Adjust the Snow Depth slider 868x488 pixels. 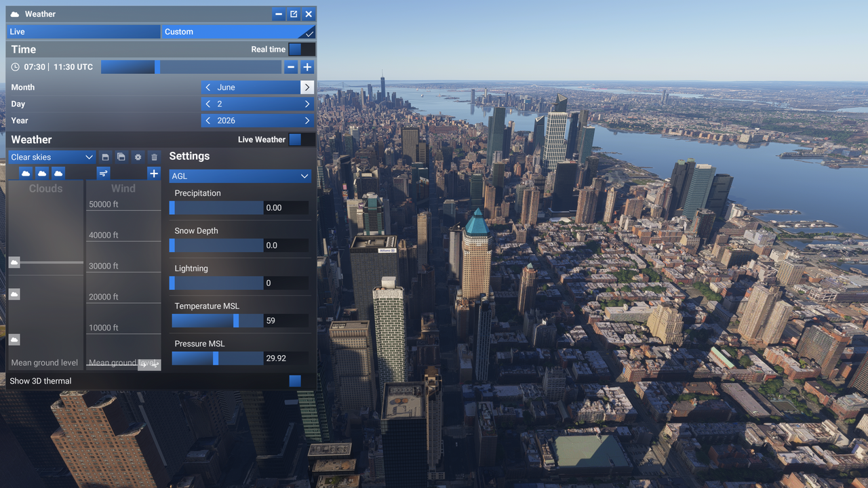[x=216, y=245]
